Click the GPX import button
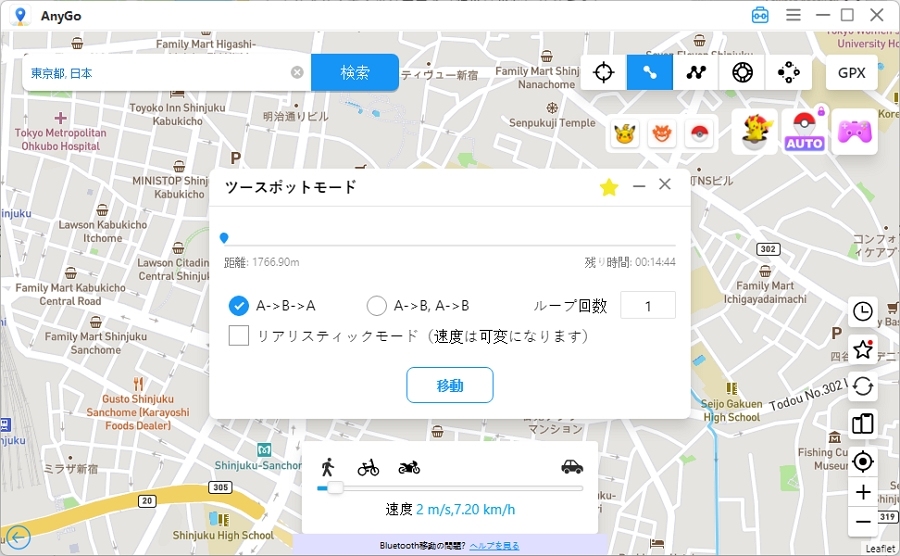The width and height of the screenshot is (900, 556). 851,72
